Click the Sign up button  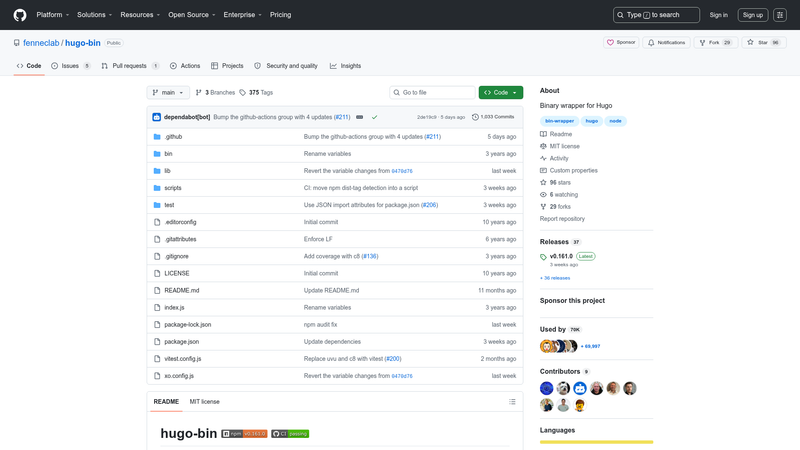point(753,15)
